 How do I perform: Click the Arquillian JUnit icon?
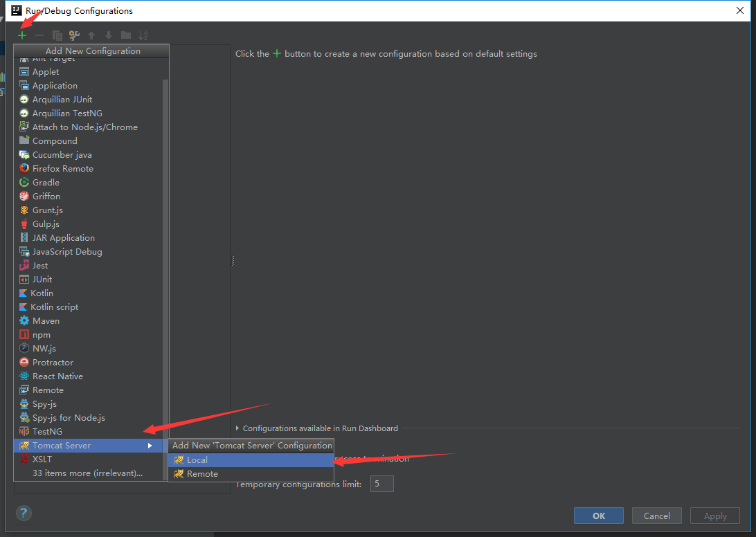[24, 99]
